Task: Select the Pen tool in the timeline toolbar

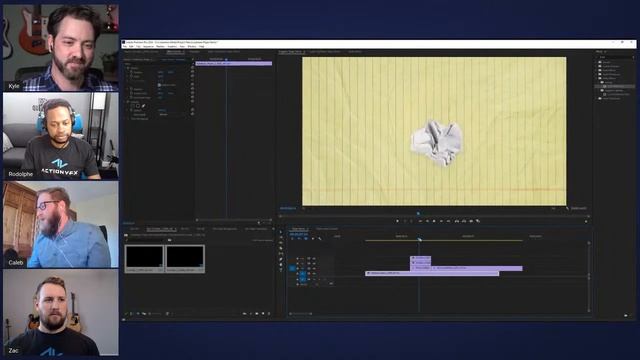Action: (281, 259)
